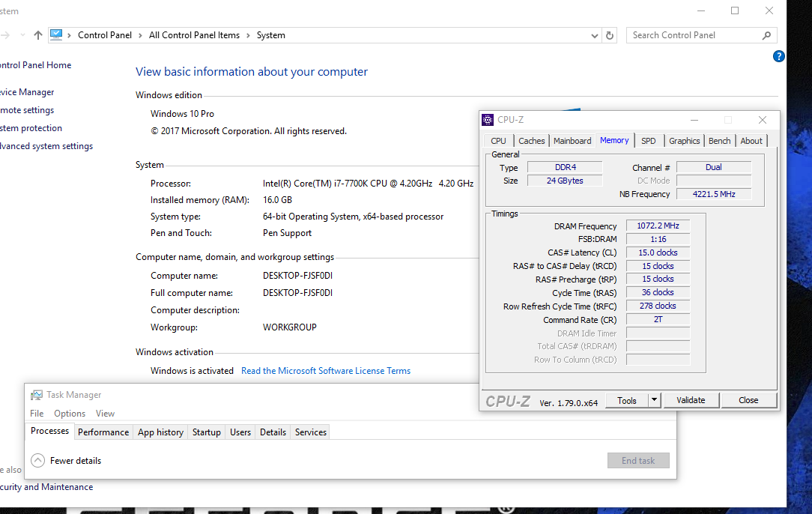Open the Details tab in Task Manager
The width and height of the screenshot is (812, 514).
point(273,432)
